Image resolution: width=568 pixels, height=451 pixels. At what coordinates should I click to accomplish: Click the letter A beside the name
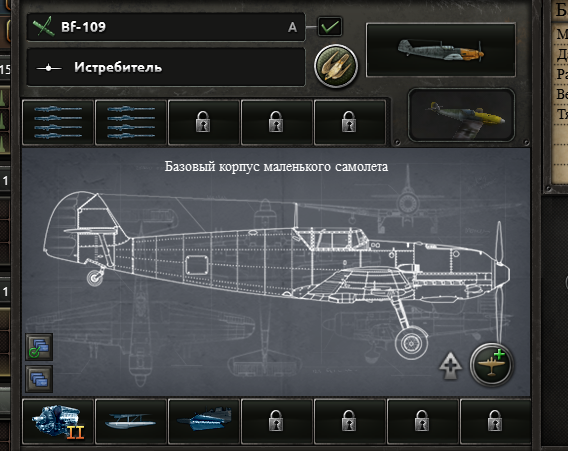click(x=292, y=27)
